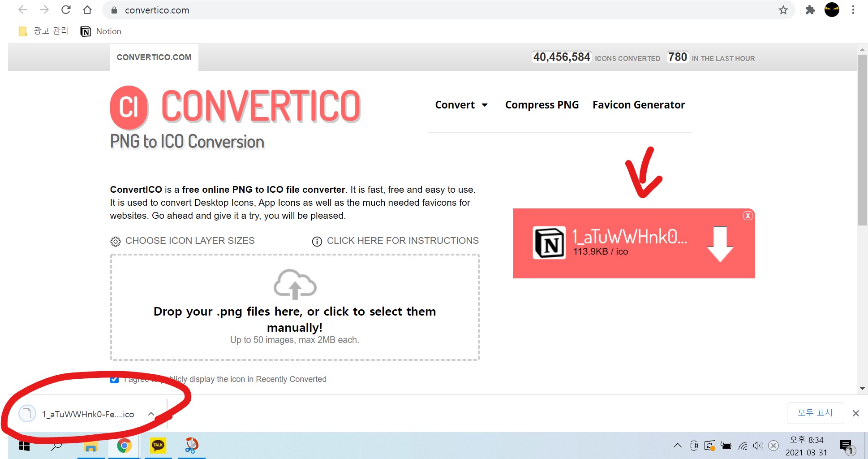The image size is (868, 459).
Task: Show hidden system tray icons
Action: coord(677,446)
